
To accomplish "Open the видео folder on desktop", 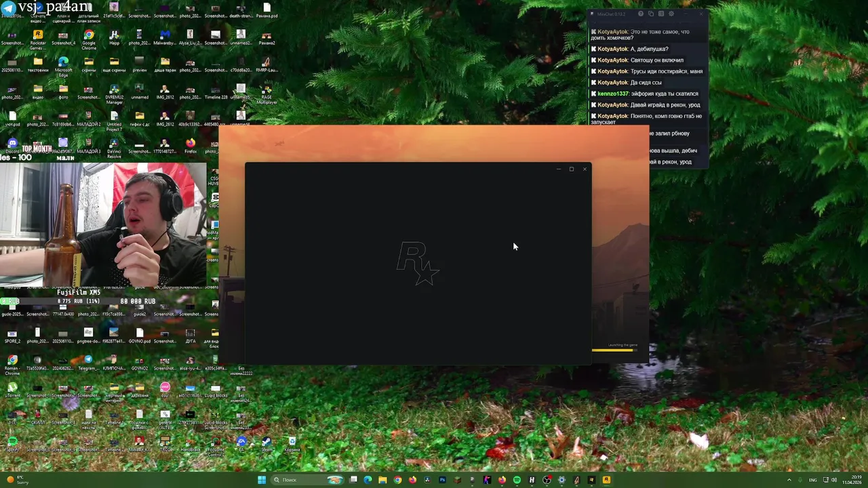I will click(37, 92).
